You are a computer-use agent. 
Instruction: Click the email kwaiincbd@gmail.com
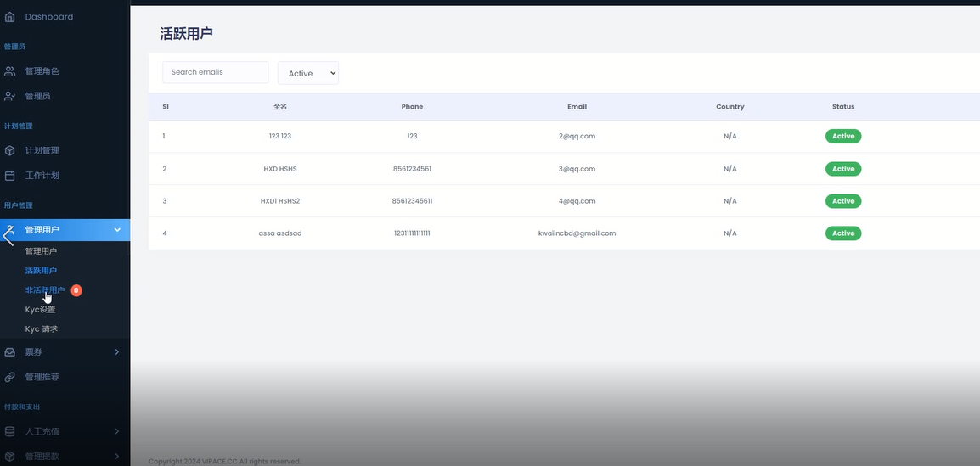577,233
